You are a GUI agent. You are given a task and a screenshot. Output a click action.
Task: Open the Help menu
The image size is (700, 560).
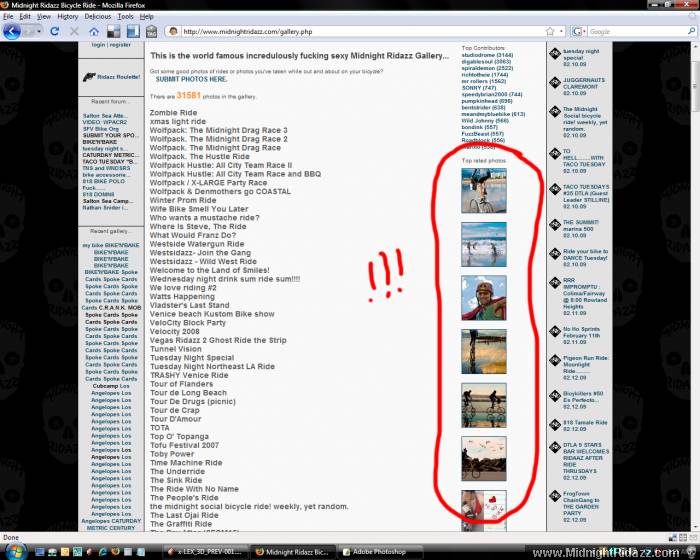pyautogui.click(x=146, y=17)
